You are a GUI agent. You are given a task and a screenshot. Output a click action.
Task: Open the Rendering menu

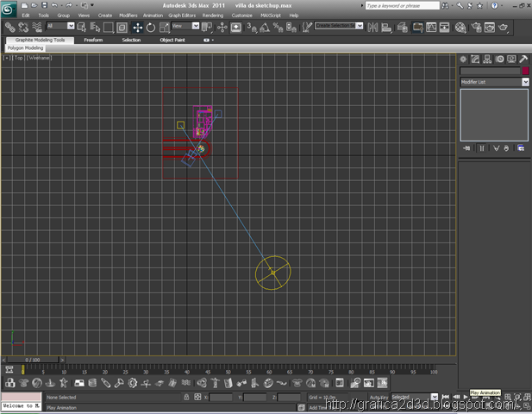pos(212,16)
